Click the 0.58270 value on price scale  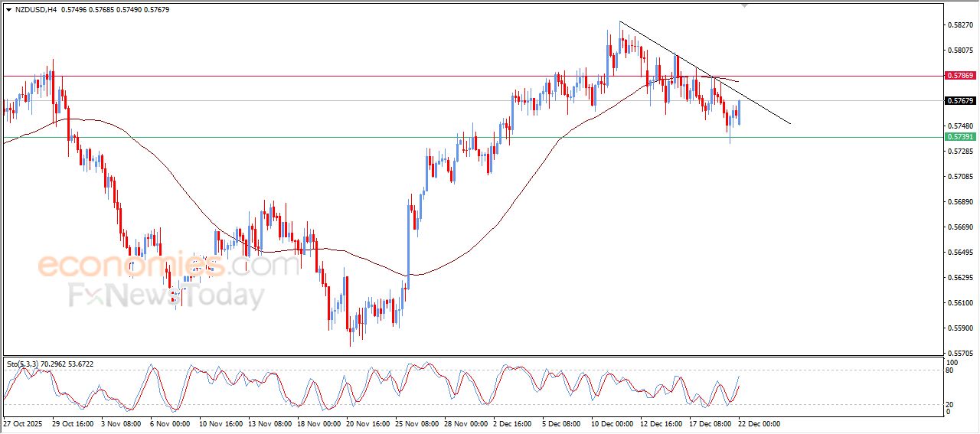959,25
